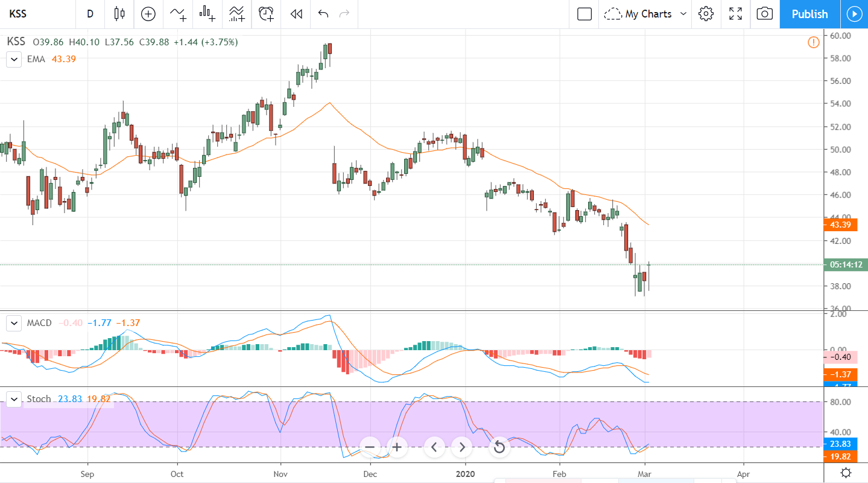Open the indicator templates icon
The height and width of the screenshot is (483, 868).
click(236, 14)
